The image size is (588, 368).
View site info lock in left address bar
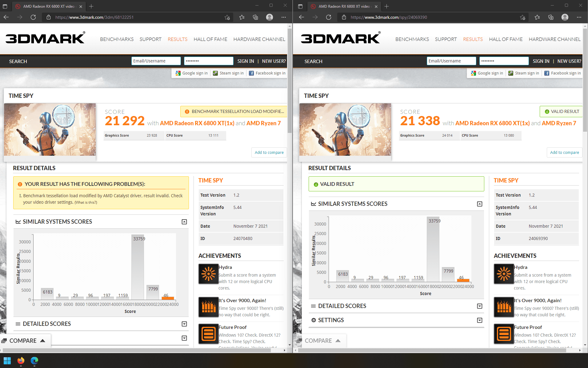point(48,17)
